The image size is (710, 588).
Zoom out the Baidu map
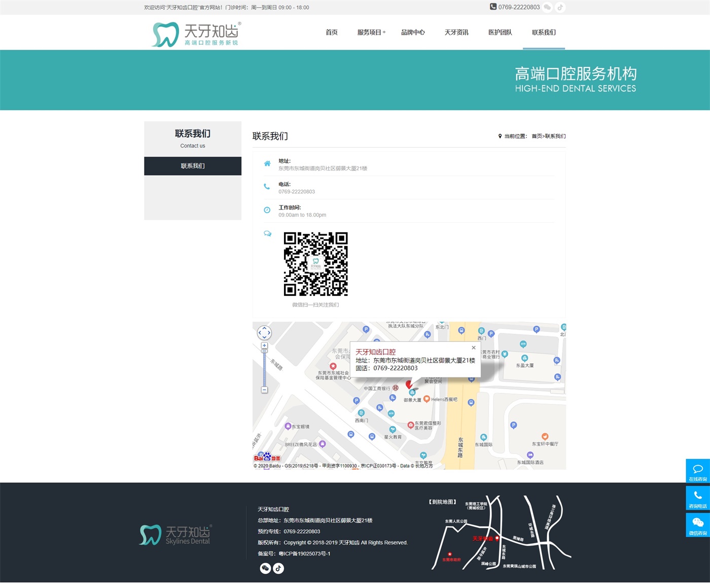pos(264,390)
